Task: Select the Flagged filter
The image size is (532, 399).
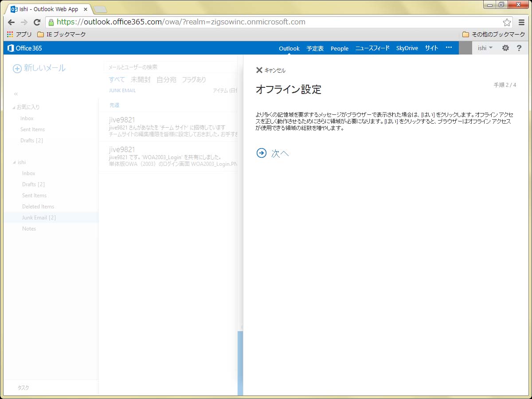Action: coord(194,80)
